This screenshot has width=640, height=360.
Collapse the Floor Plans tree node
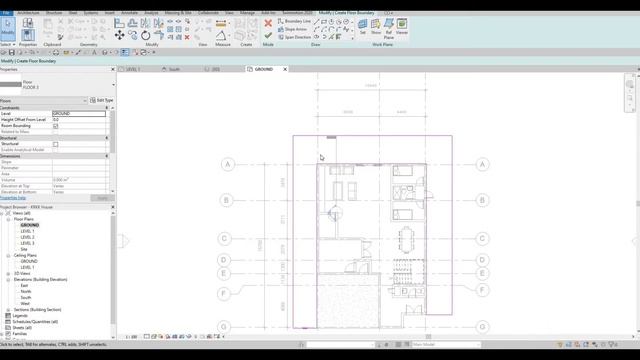8,220
